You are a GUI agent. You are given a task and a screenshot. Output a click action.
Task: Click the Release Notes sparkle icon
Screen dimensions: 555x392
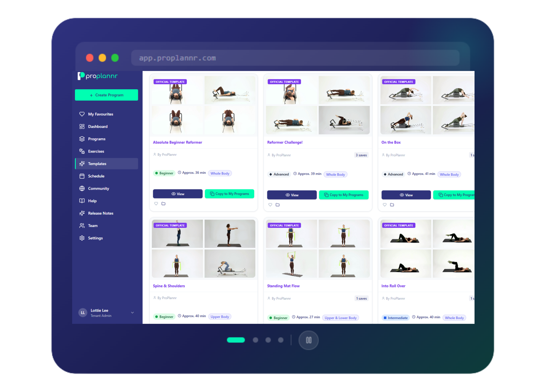82,213
